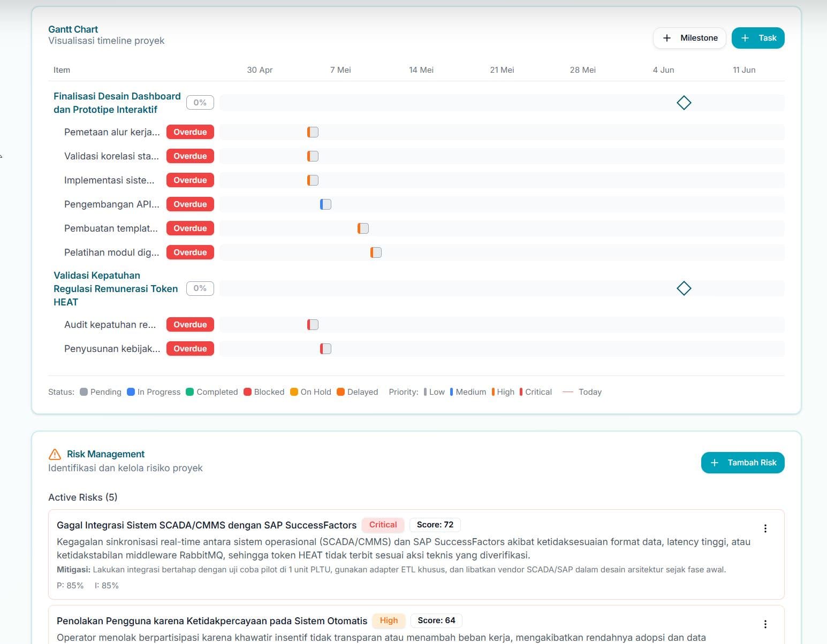Click the Critical priority legend marker

point(521,392)
